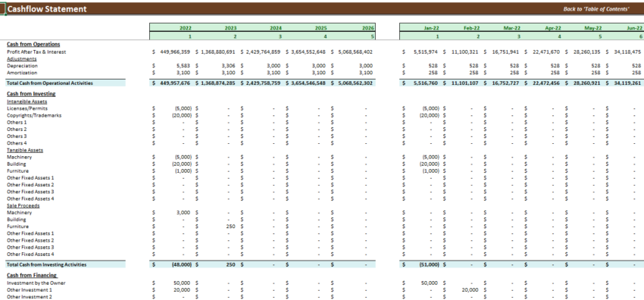Select 2023 Furniture sale proceeds 250
The height and width of the screenshot is (300, 644).
click(231, 226)
